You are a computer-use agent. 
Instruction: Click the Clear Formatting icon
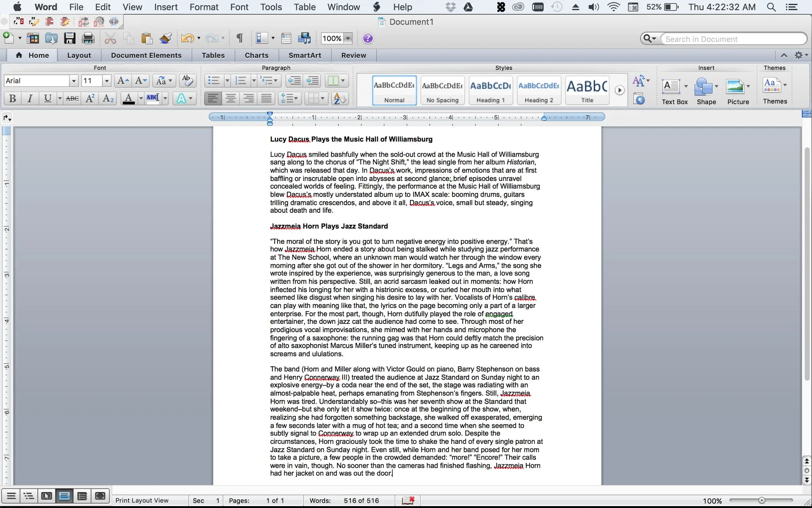point(187,81)
